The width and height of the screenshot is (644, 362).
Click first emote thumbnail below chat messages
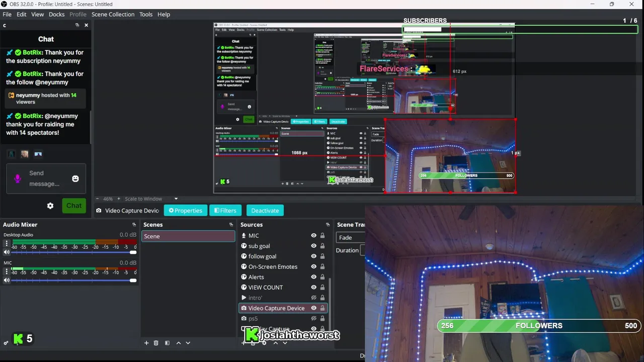pyautogui.click(x=11, y=154)
